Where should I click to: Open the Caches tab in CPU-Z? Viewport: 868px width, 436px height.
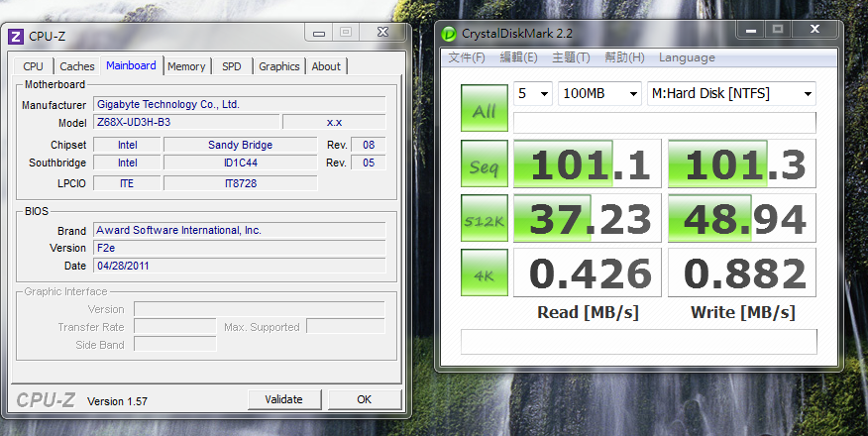(x=77, y=66)
